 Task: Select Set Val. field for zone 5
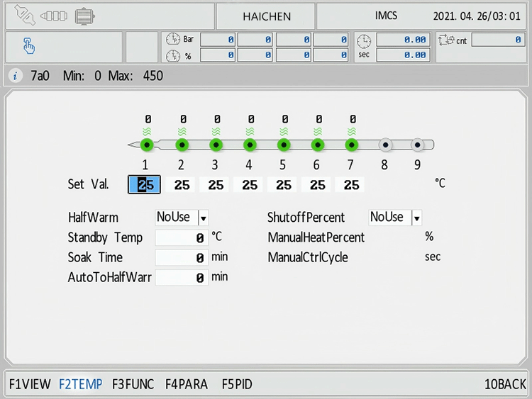(x=282, y=185)
